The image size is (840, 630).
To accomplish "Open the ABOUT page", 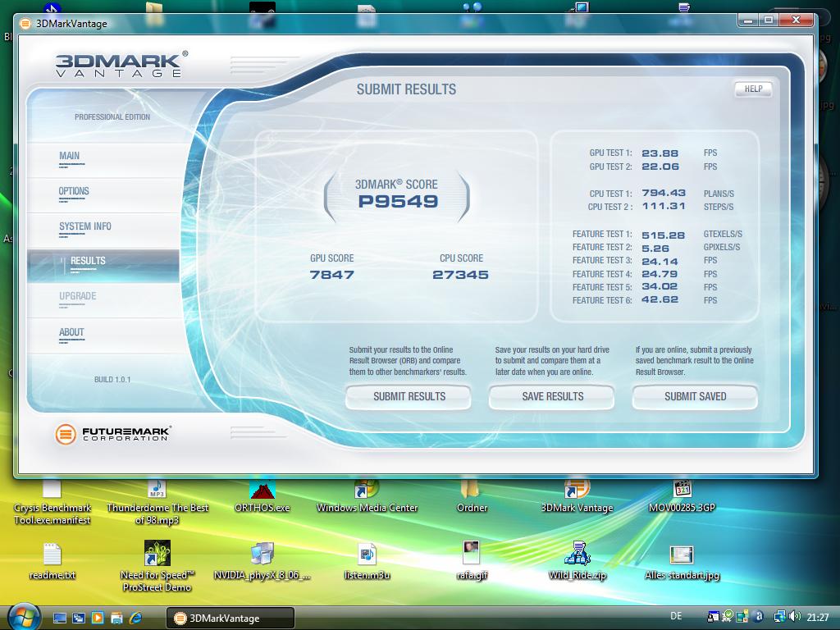I will pos(71,332).
